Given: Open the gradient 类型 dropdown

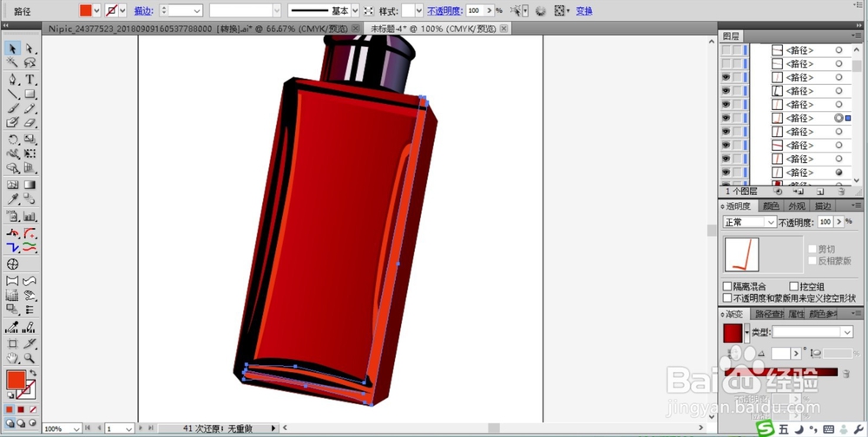Looking at the screenshot, I should click(847, 332).
